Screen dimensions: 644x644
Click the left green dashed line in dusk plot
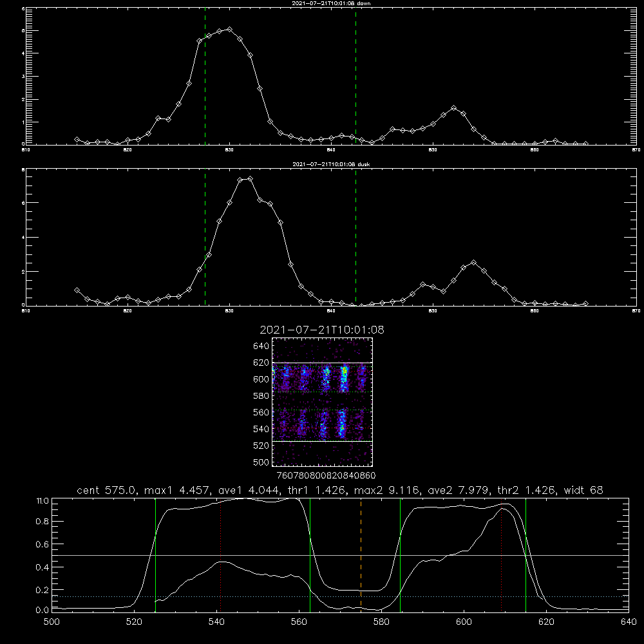coord(205,237)
